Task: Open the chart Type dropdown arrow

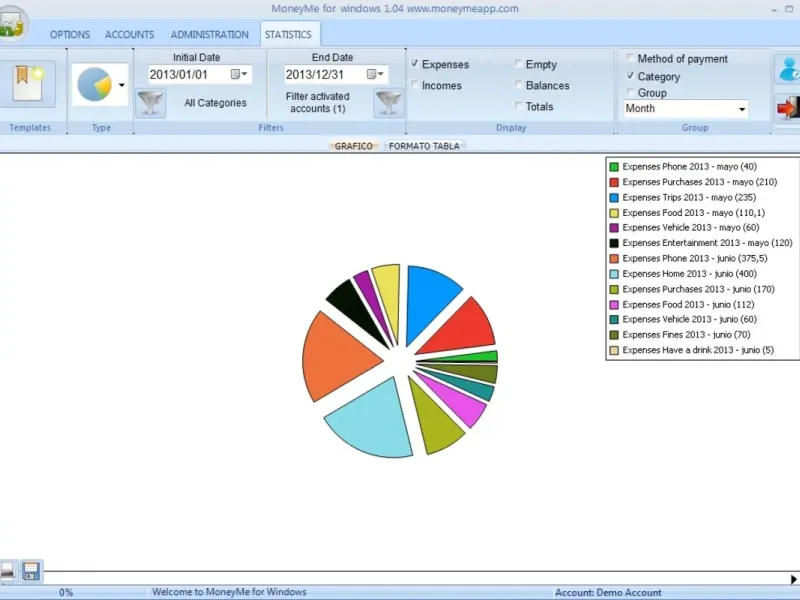Action: (121, 85)
